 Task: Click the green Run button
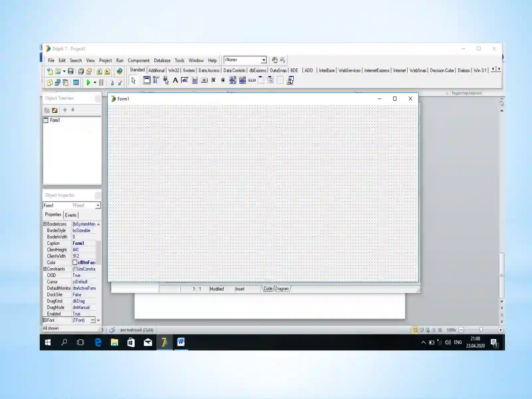[x=88, y=82]
